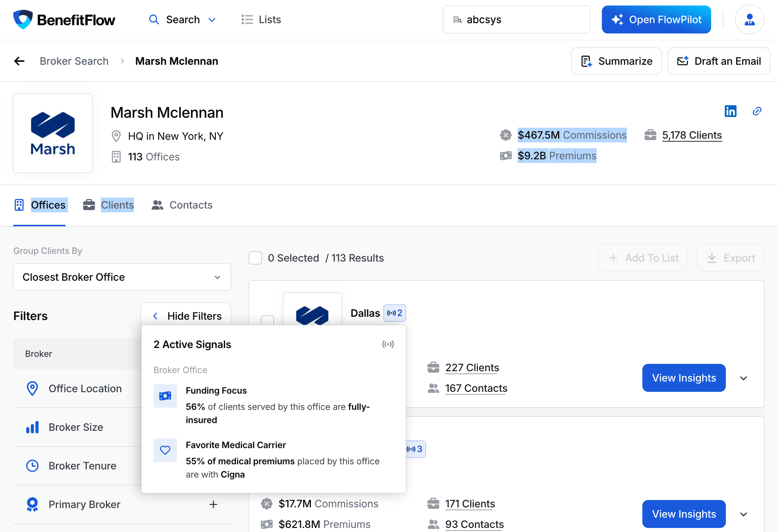The width and height of the screenshot is (777, 532).
Task: Switch to the Clients tab
Action: (108, 205)
